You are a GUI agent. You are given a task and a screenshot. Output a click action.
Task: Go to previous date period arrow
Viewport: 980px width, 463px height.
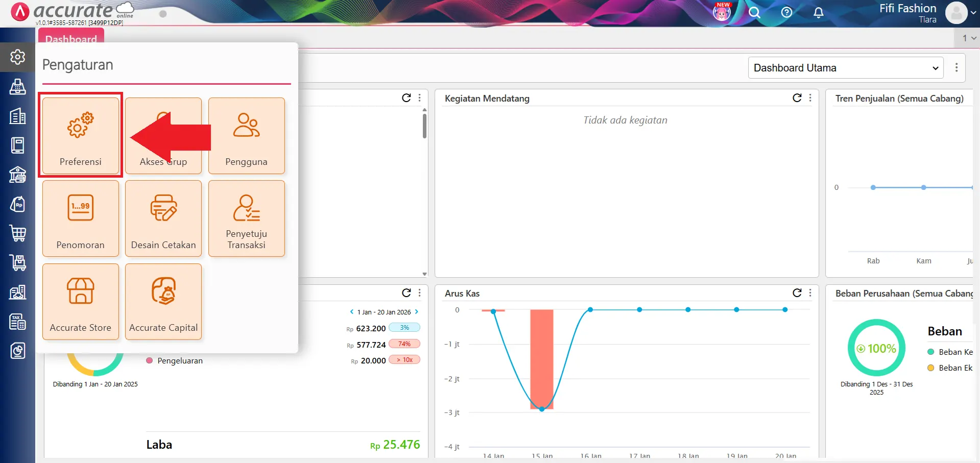[351, 312]
